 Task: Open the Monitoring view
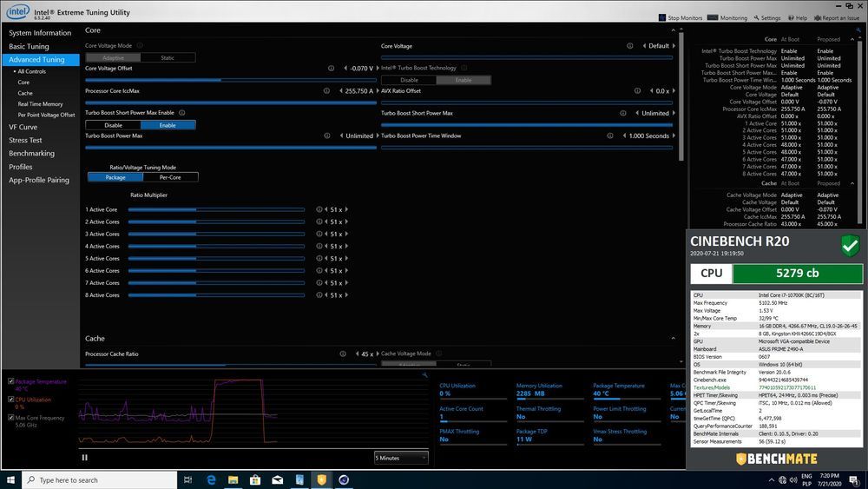(x=727, y=17)
